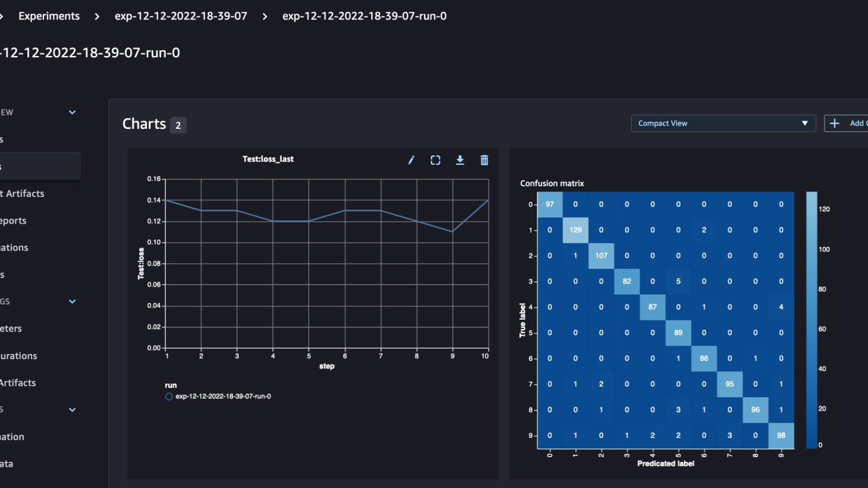Select confusion matrix cell with value 97
The width and height of the screenshot is (868, 488).
click(550, 204)
